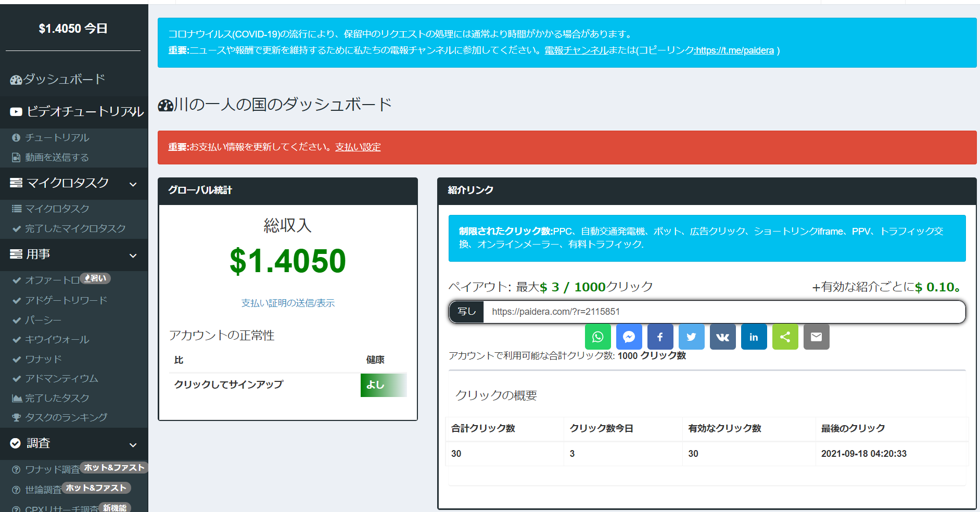
Task: Click the last click timestamp 2021-09-18 04:20:33
Action: (864, 454)
